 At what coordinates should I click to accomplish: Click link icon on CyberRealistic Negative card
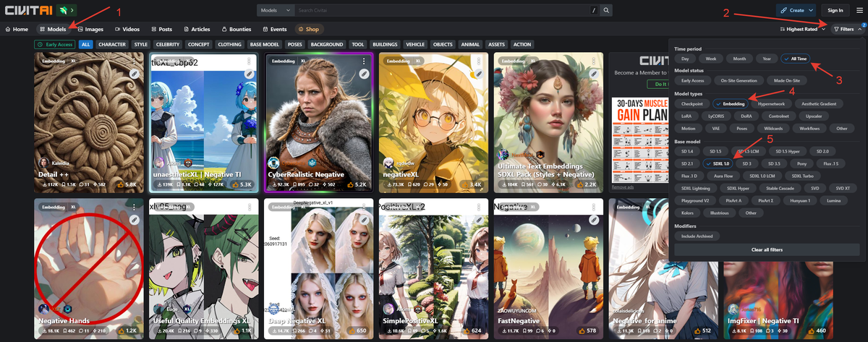[364, 74]
